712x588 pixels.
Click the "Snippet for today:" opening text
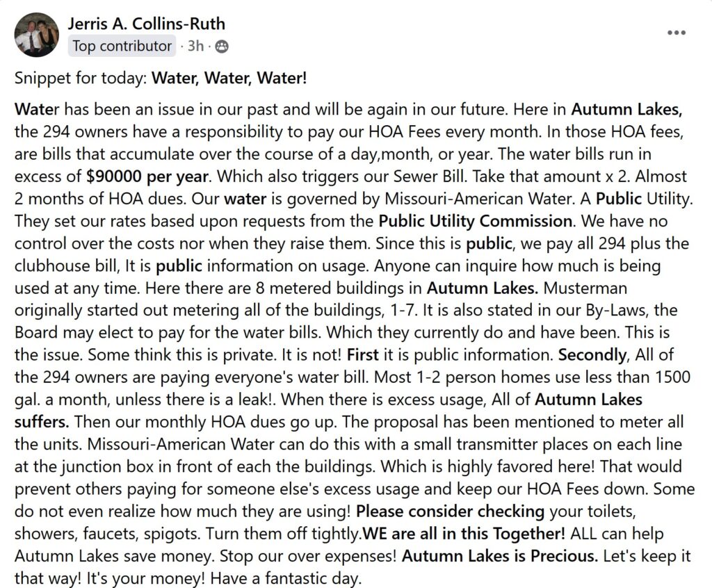(x=81, y=77)
